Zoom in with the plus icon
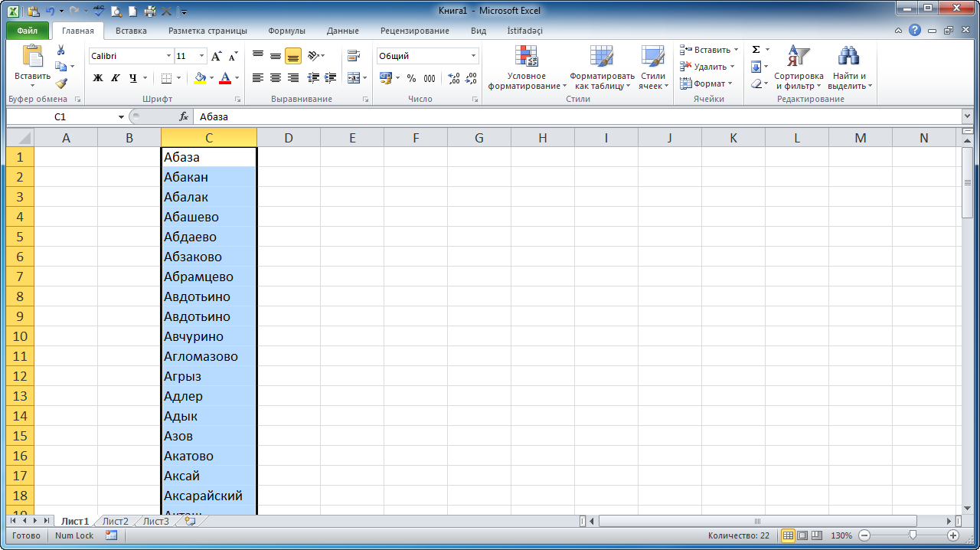The height and width of the screenshot is (550, 980). [x=953, y=535]
